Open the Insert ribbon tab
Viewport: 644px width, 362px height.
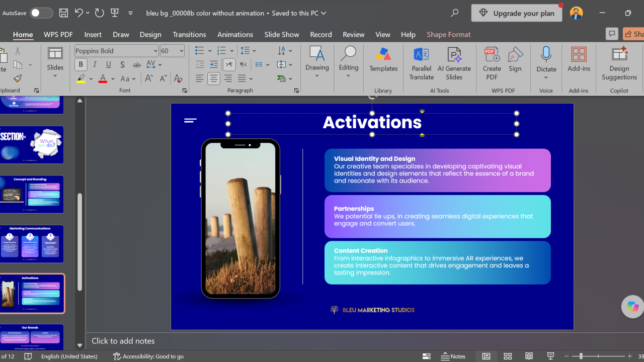click(x=93, y=34)
